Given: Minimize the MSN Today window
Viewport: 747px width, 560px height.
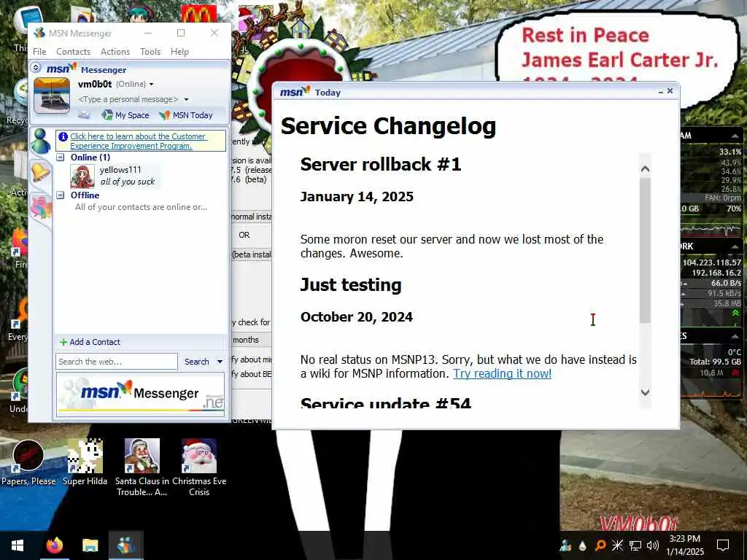Looking at the screenshot, I should tap(661, 91).
